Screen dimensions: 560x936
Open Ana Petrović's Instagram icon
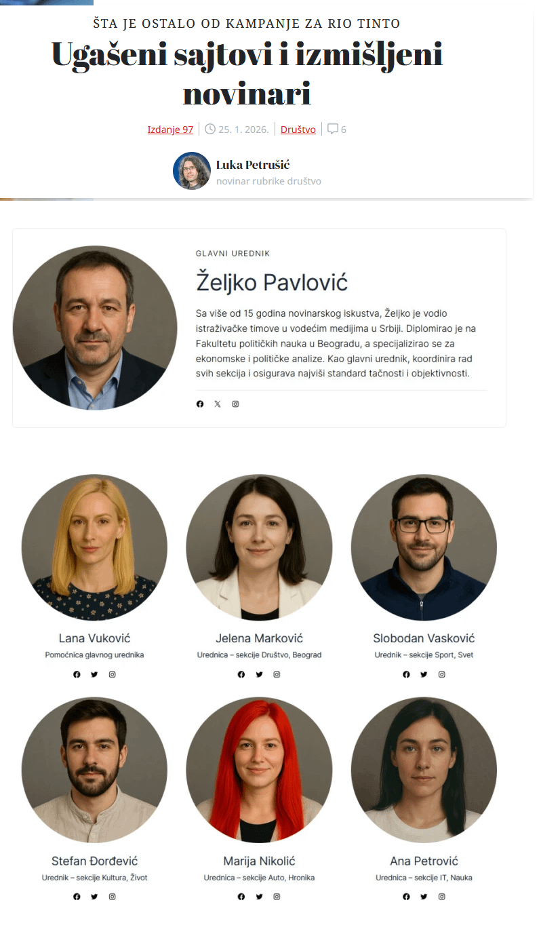[442, 897]
